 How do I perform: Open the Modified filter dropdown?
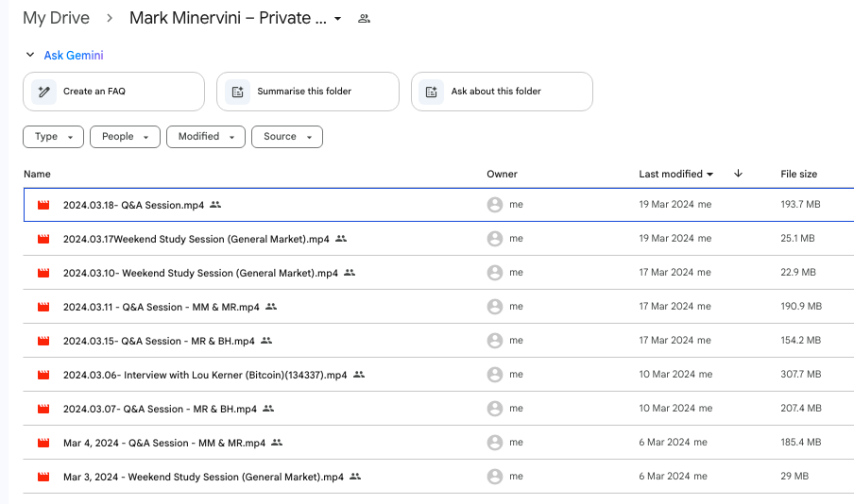coord(206,137)
